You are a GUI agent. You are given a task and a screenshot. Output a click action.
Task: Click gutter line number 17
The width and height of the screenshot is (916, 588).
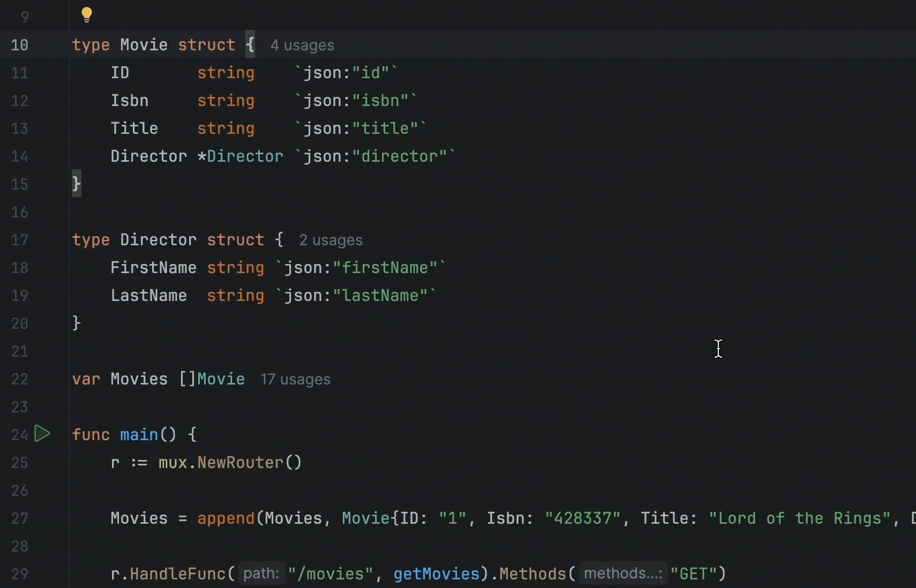point(19,240)
